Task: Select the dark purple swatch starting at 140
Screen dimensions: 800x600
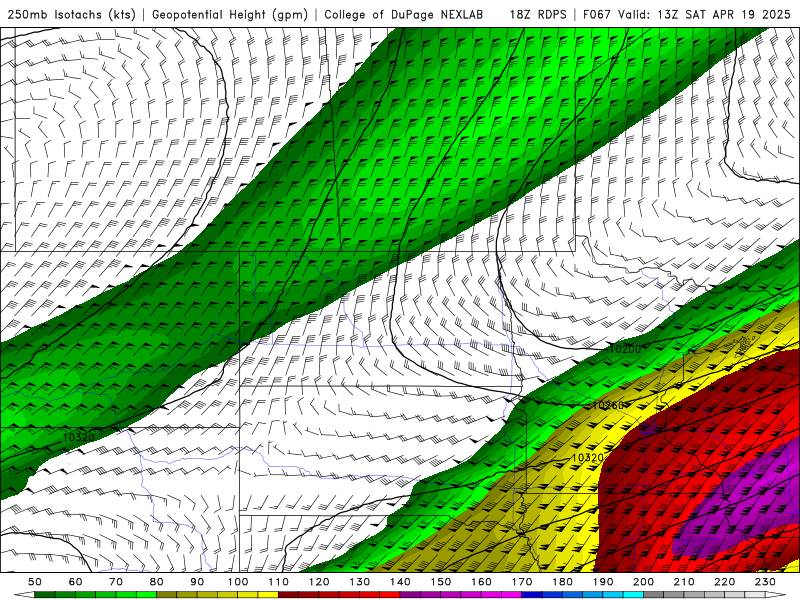Action: point(410,594)
